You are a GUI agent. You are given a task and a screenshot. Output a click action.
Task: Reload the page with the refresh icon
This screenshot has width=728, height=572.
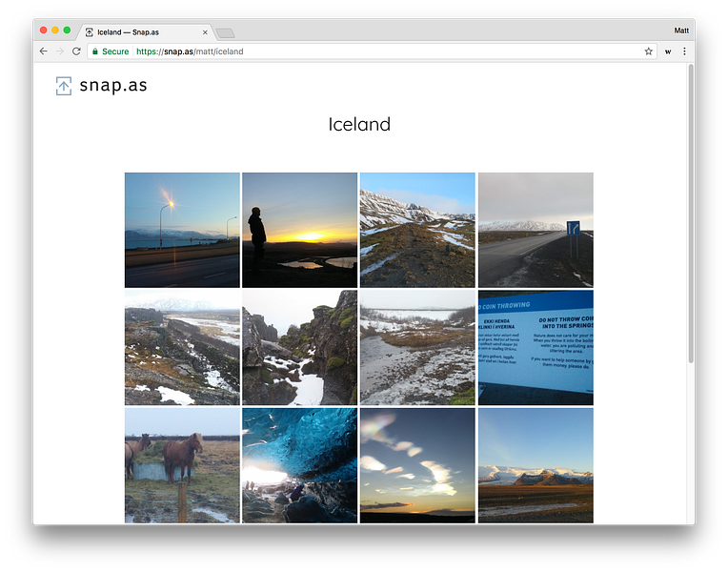(76, 51)
